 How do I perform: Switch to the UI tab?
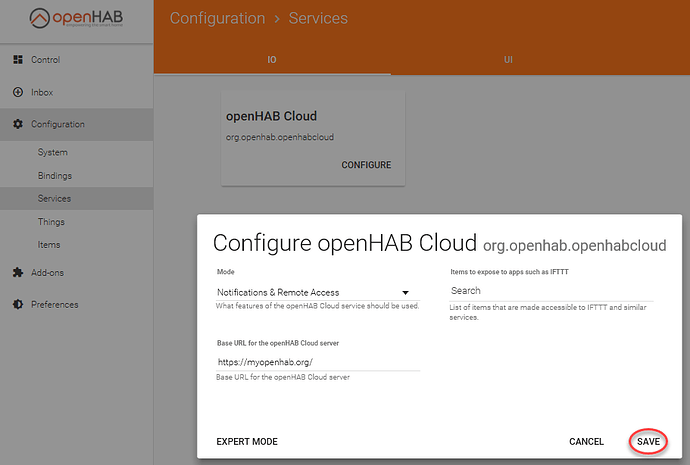click(x=508, y=59)
